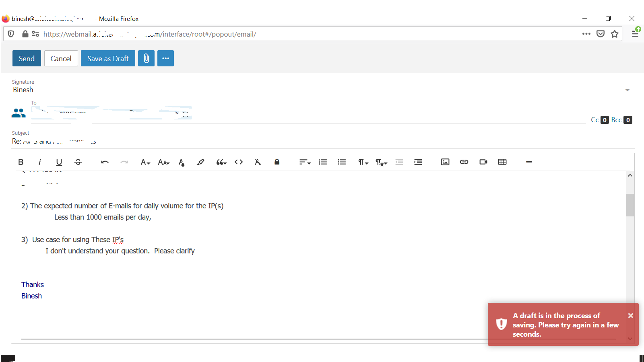Clear formatting of selected text
The image size is (644, 362).
tap(258, 162)
